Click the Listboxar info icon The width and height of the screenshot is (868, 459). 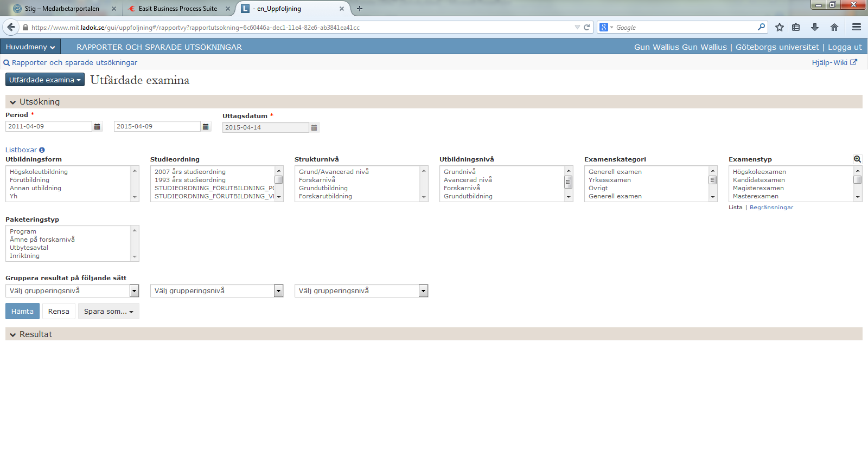[42, 150]
